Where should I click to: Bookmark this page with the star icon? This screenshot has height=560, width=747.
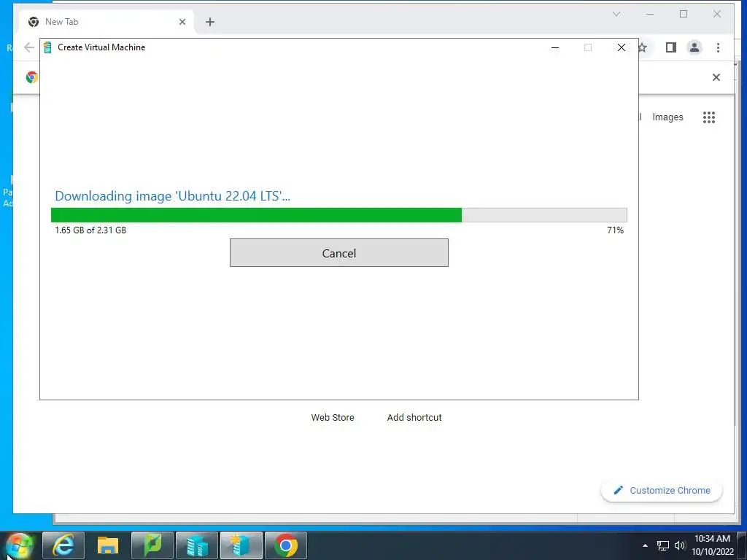click(643, 47)
